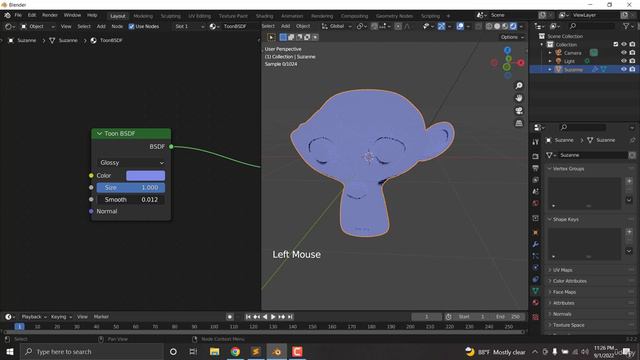The height and width of the screenshot is (360, 640).
Task: Select the tweak select tool icon
Action: [271, 37]
